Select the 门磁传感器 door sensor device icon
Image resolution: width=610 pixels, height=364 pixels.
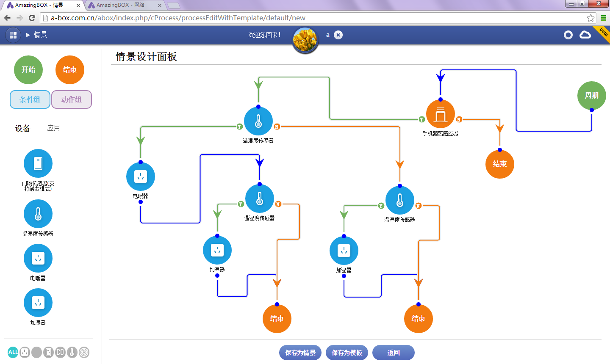(x=38, y=163)
